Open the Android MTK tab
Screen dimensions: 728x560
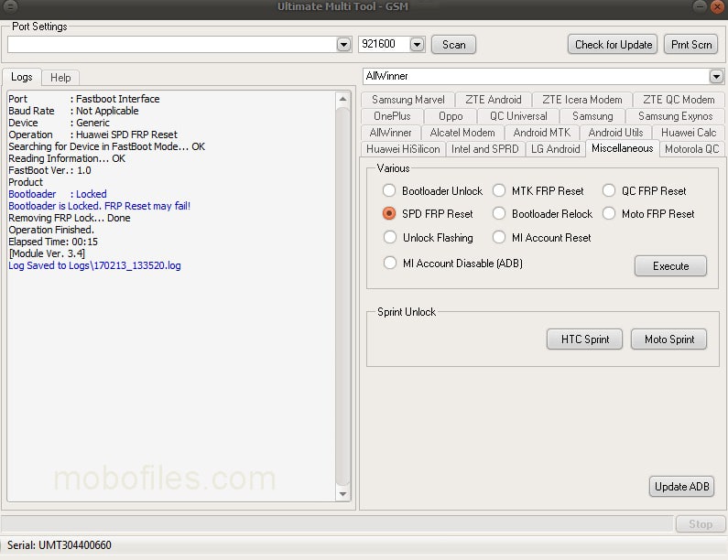coord(542,133)
